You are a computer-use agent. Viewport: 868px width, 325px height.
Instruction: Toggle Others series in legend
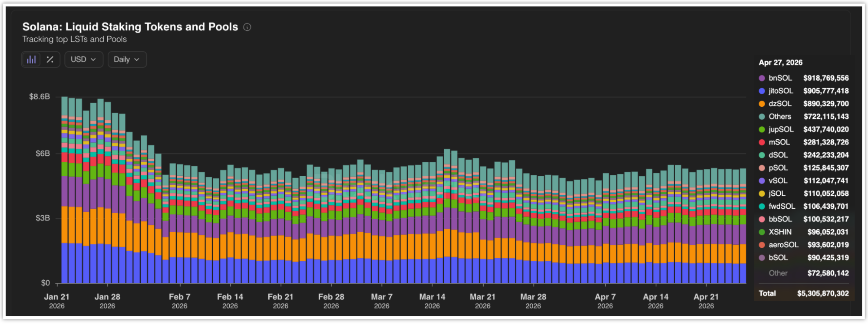(x=779, y=117)
